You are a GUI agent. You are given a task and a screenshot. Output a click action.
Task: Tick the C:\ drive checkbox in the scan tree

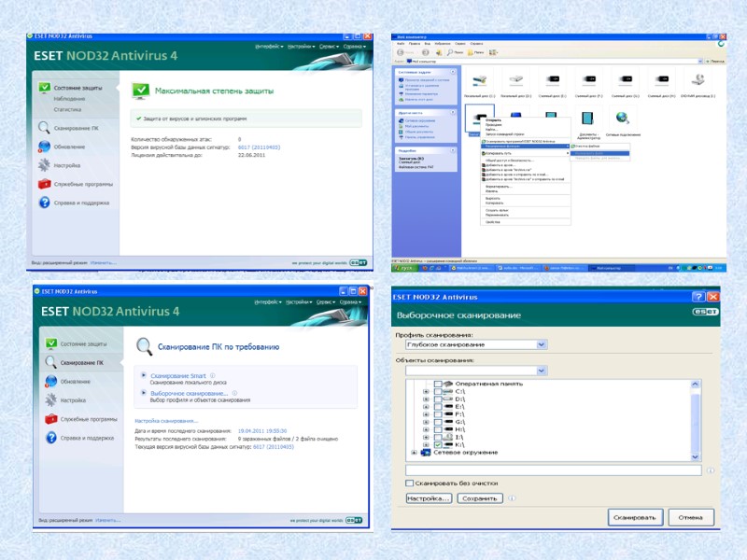point(438,391)
